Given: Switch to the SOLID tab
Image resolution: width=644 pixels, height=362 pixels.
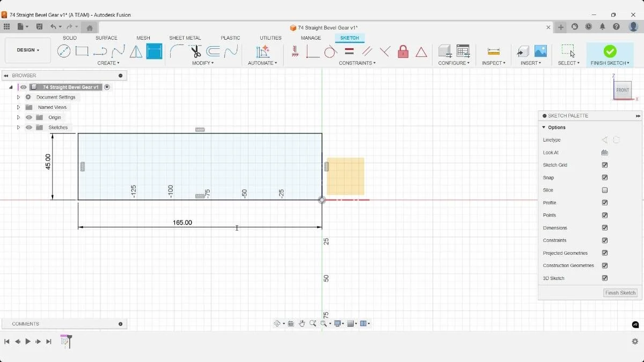Looking at the screenshot, I should pyautogui.click(x=70, y=38).
